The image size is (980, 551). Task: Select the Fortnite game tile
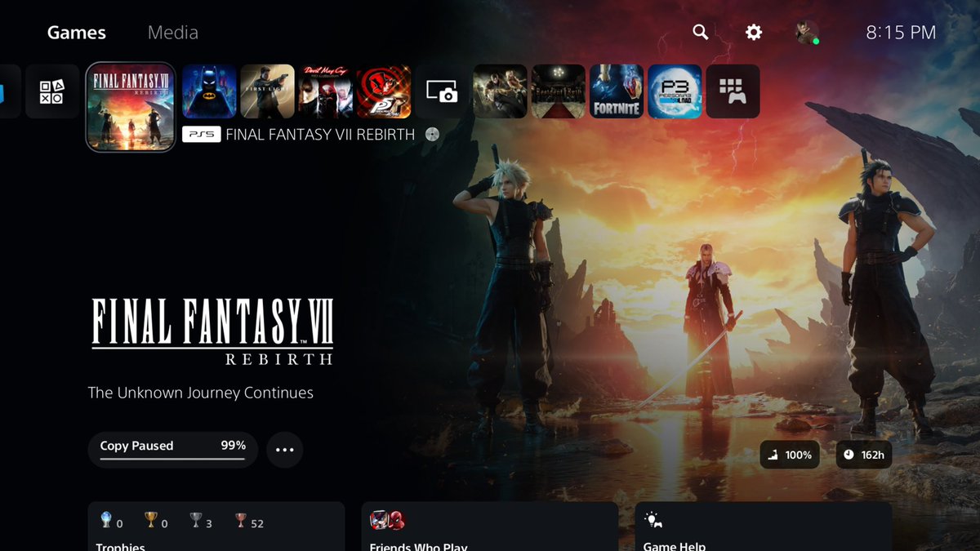[x=617, y=91]
